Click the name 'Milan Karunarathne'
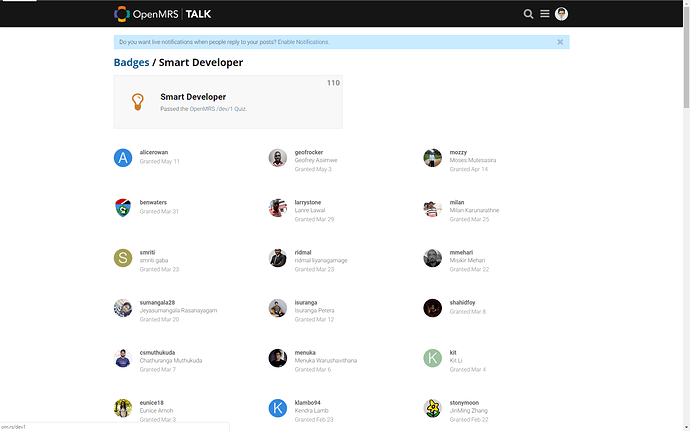This screenshot has height=431, width=690. point(474,210)
